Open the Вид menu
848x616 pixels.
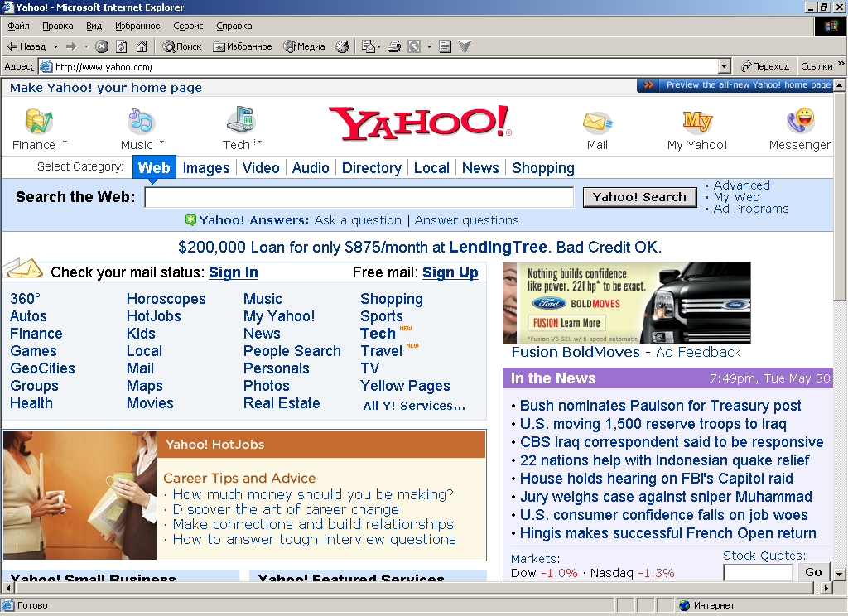pyautogui.click(x=94, y=26)
